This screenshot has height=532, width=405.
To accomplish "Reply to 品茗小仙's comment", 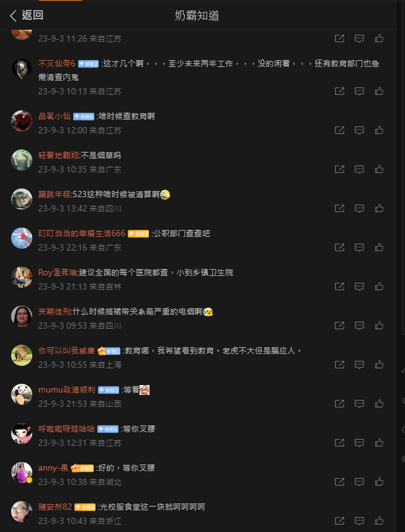I will (x=359, y=130).
